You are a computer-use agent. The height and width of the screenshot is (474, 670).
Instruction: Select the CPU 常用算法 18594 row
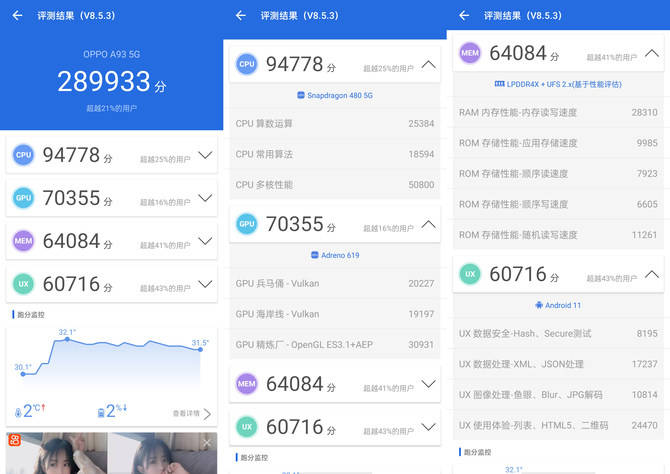click(335, 154)
